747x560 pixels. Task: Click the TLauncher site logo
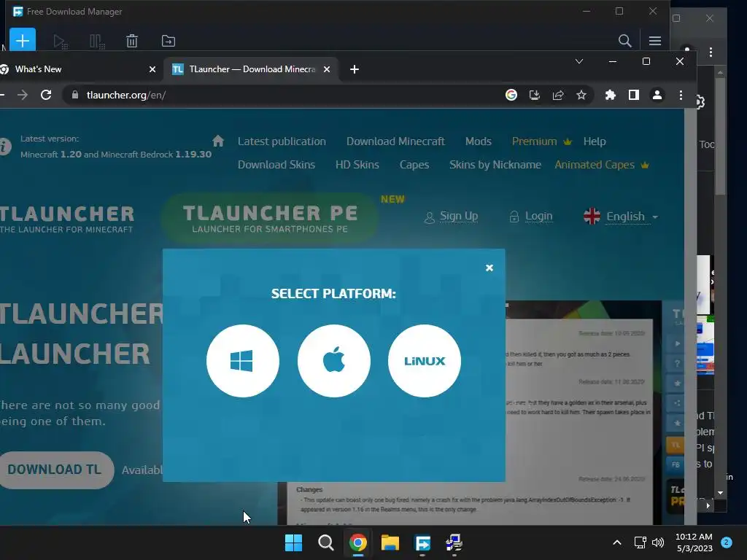click(x=66, y=219)
